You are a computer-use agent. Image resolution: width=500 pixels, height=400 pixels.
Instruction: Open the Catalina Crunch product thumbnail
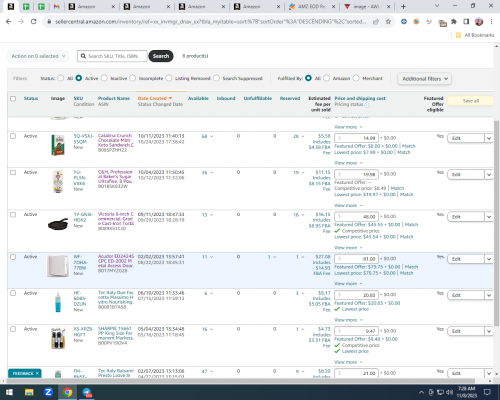coord(58,145)
